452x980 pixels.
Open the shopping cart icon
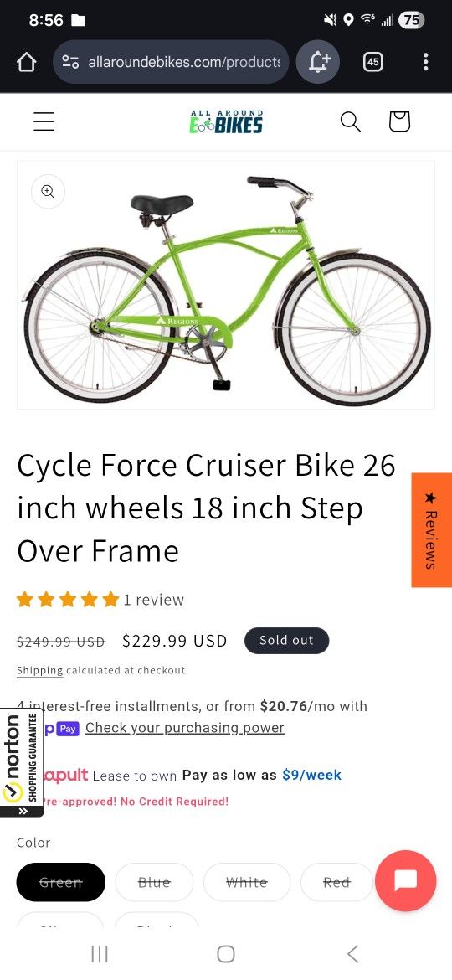click(399, 121)
